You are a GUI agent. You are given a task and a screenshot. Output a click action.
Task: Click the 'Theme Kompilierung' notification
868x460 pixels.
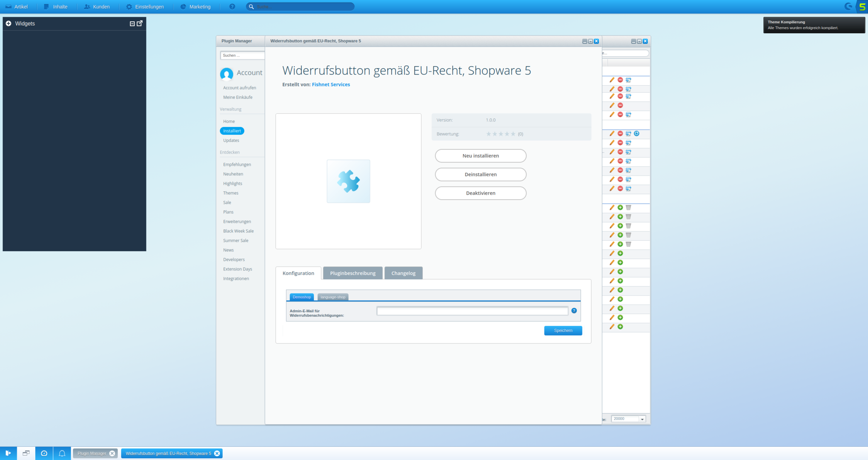814,25
